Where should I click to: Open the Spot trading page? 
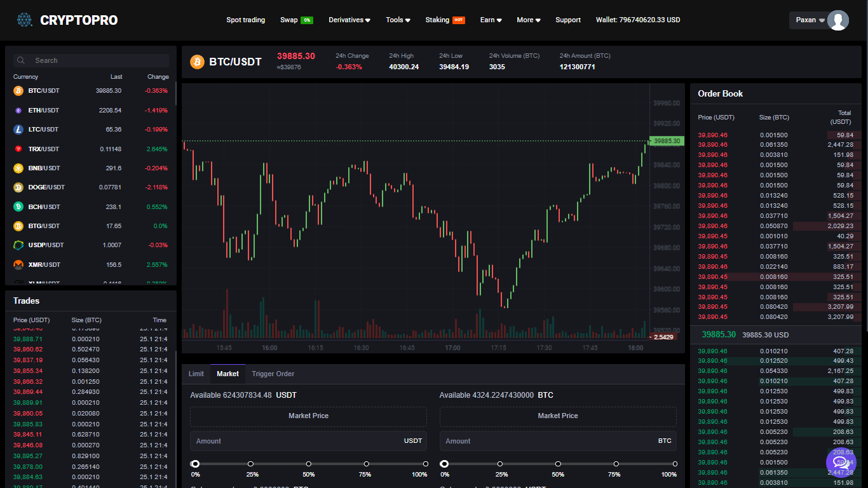click(245, 20)
